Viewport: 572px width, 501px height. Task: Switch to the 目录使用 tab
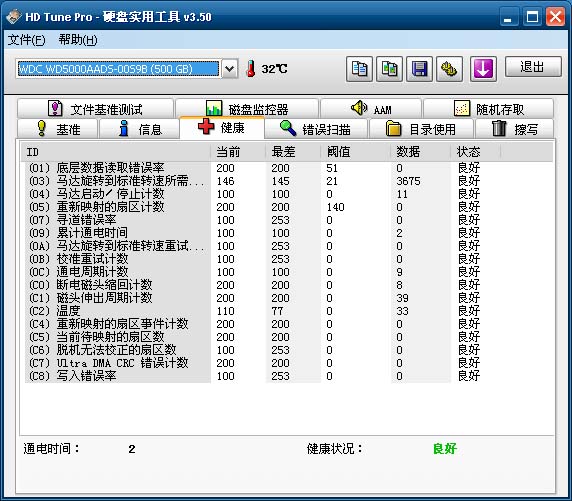click(x=421, y=129)
